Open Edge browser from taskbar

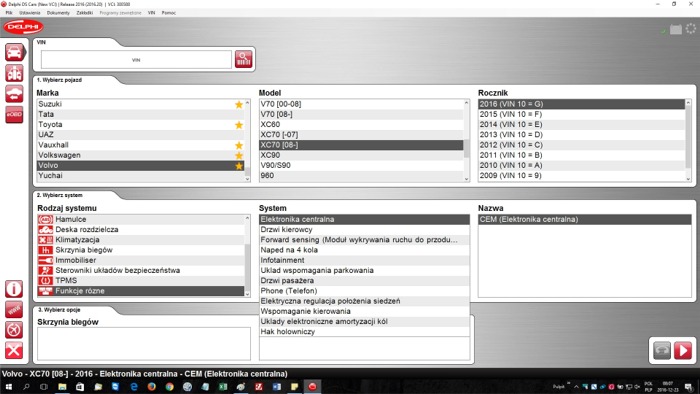[133, 387]
